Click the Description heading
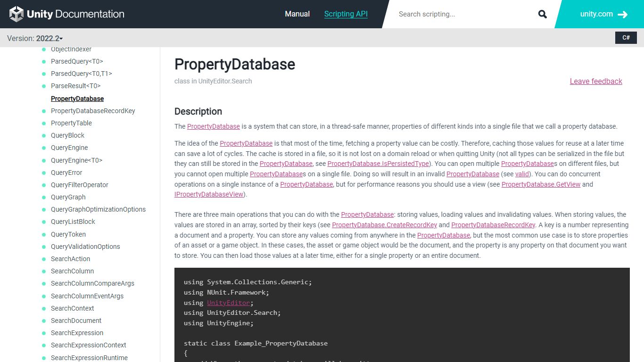This screenshot has height=362, width=644. click(198, 111)
